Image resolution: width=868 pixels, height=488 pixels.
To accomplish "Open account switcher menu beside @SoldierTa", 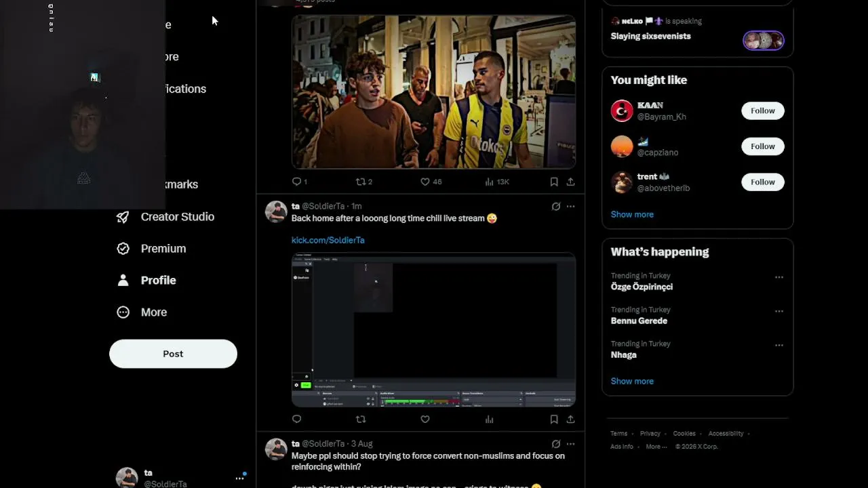I will click(240, 478).
